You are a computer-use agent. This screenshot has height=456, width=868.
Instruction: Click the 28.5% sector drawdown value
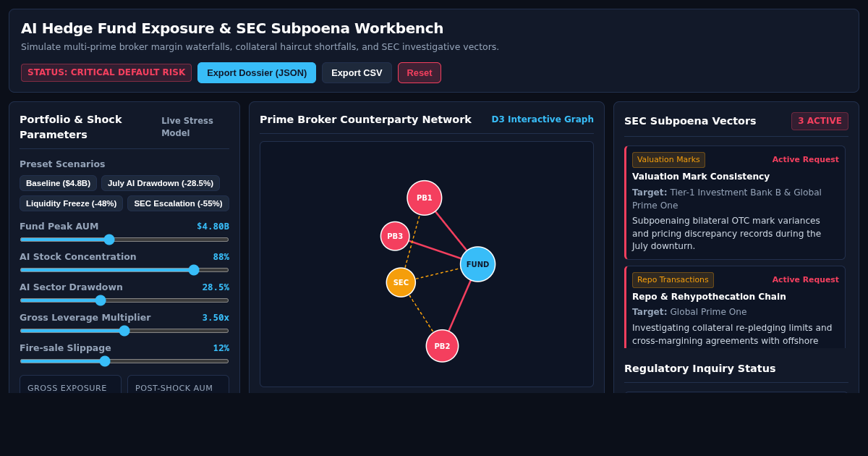click(216, 287)
